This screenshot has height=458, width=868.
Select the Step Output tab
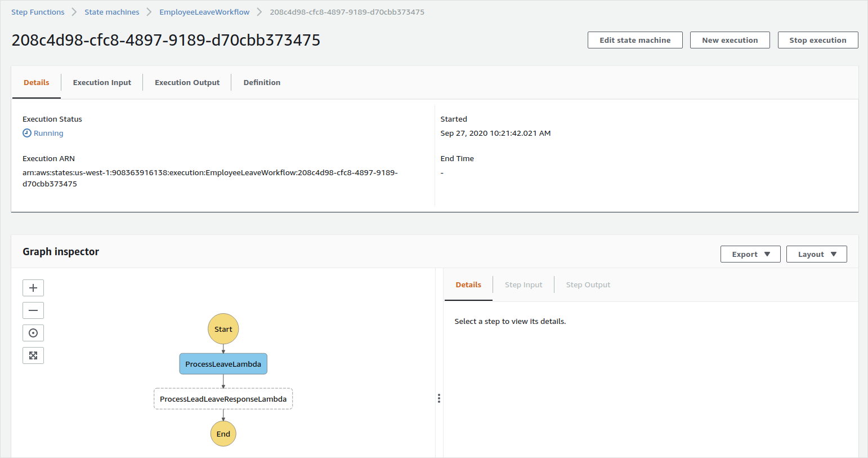coord(588,284)
